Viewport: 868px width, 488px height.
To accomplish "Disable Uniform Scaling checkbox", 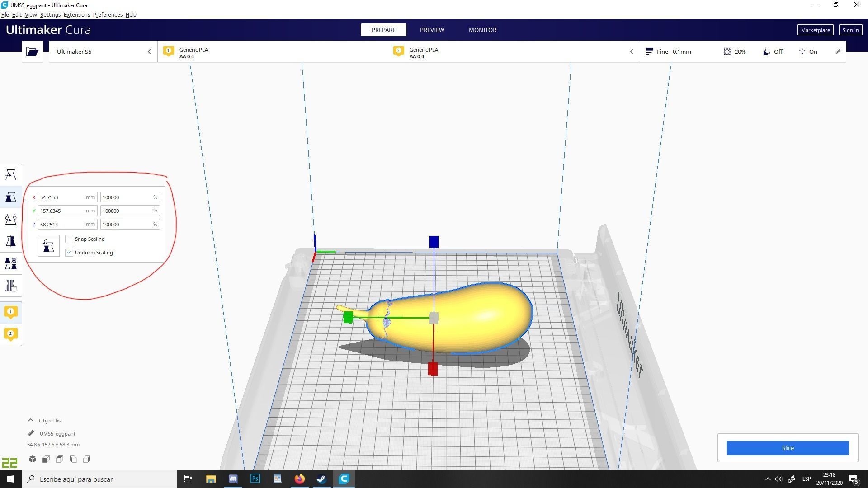I will [69, 253].
